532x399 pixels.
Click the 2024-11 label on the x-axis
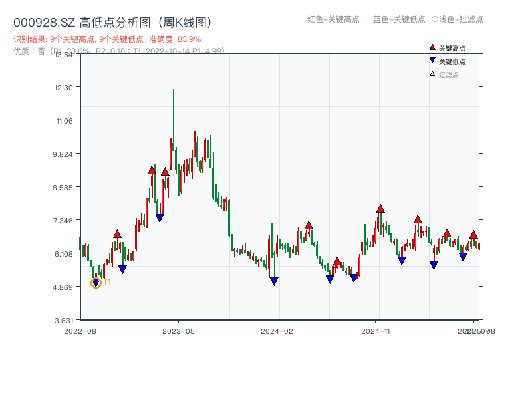tap(377, 331)
